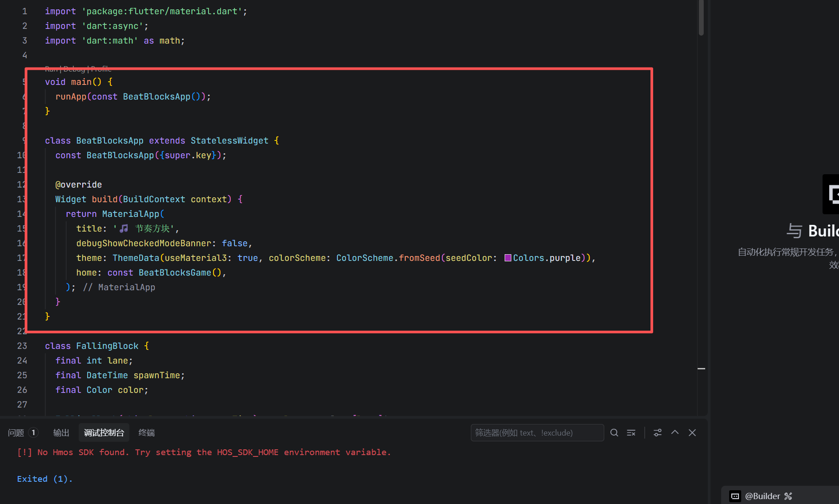Click the 'final int lane;' line
Image resolution: width=839 pixels, height=504 pixels.
[94, 360]
